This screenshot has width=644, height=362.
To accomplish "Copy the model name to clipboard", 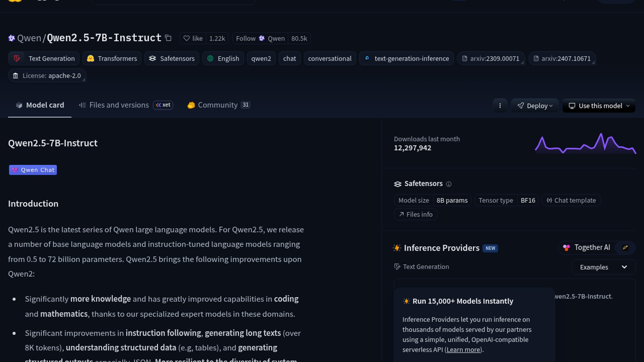I will (x=168, y=38).
